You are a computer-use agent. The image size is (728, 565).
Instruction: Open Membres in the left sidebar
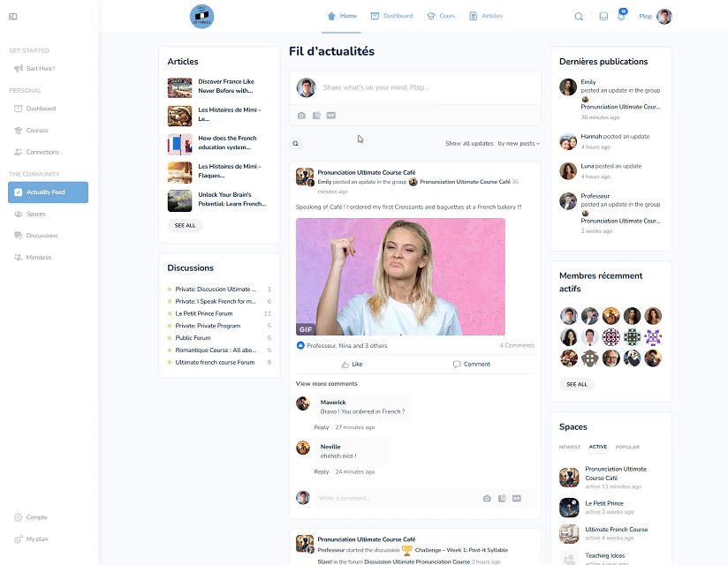(33, 258)
